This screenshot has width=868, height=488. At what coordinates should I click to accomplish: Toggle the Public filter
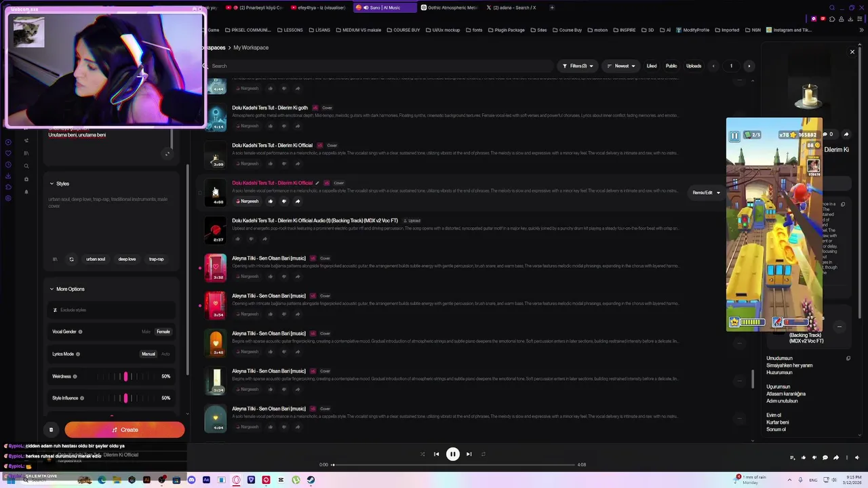[671, 66]
